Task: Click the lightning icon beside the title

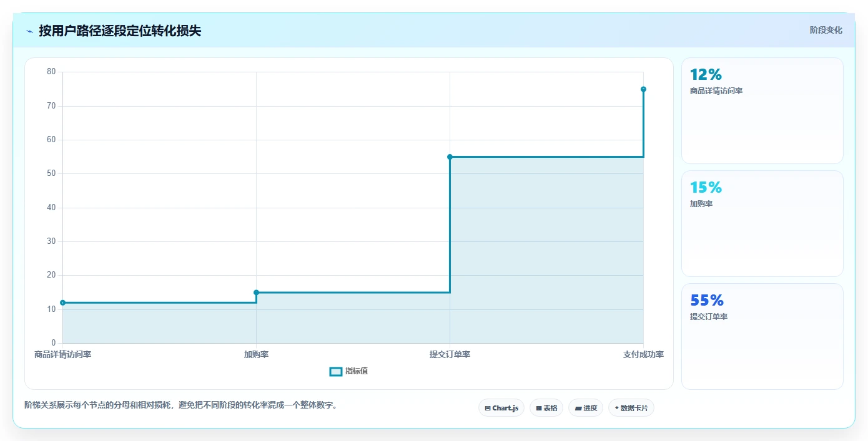Action: (29, 31)
